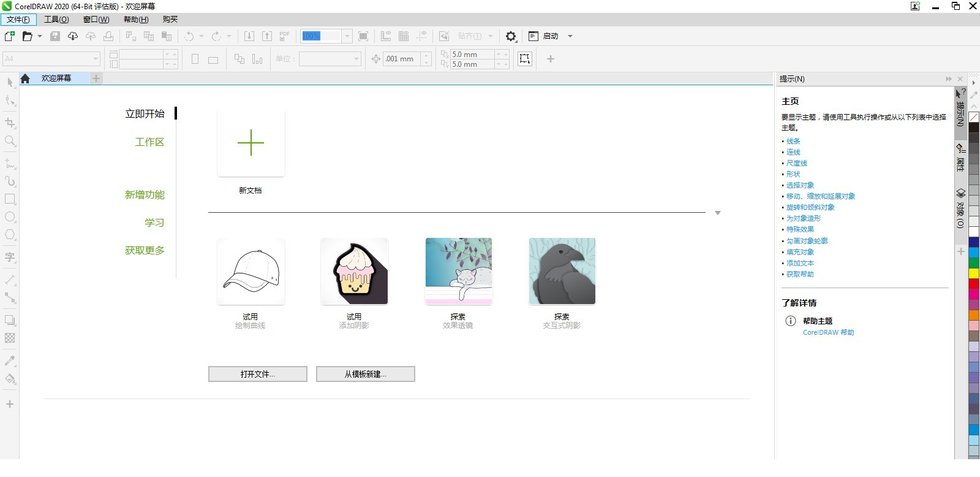Expand the 启动 launcher dropdown arrow
Image resolution: width=980 pixels, height=477 pixels.
[x=570, y=36]
